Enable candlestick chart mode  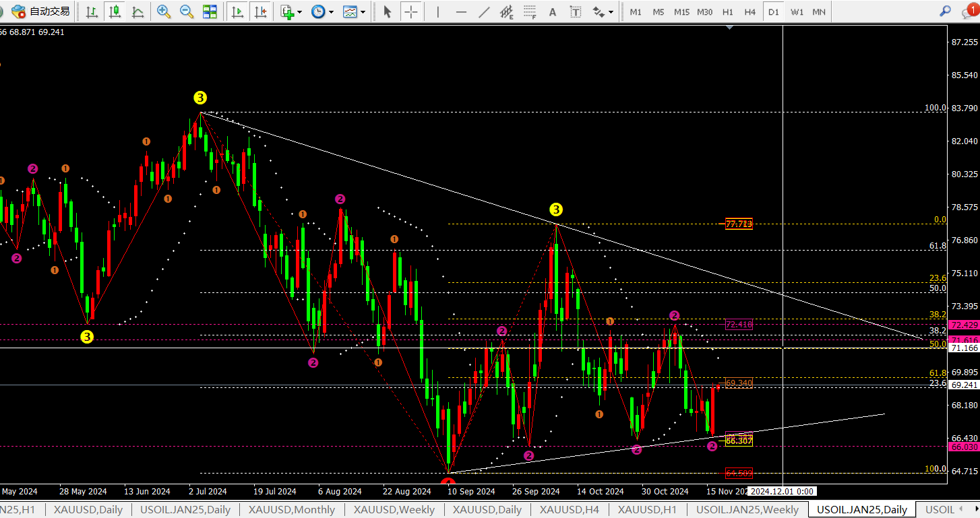click(115, 11)
